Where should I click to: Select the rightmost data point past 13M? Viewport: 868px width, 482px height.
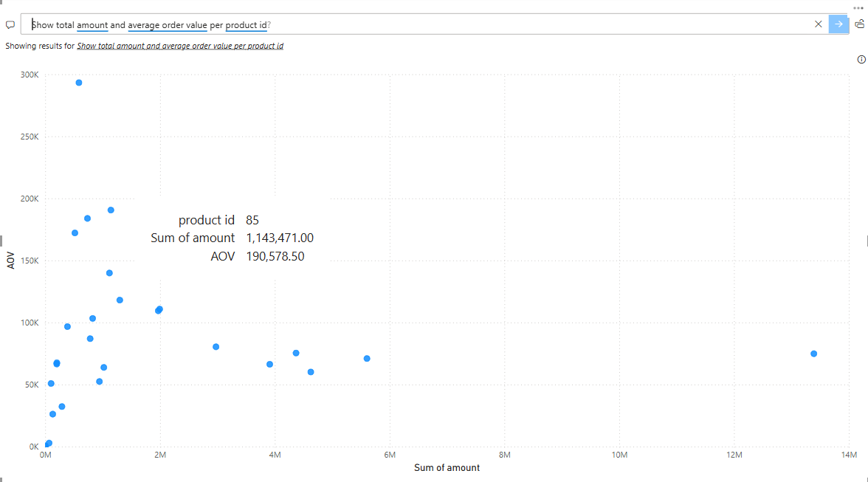[x=813, y=354]
